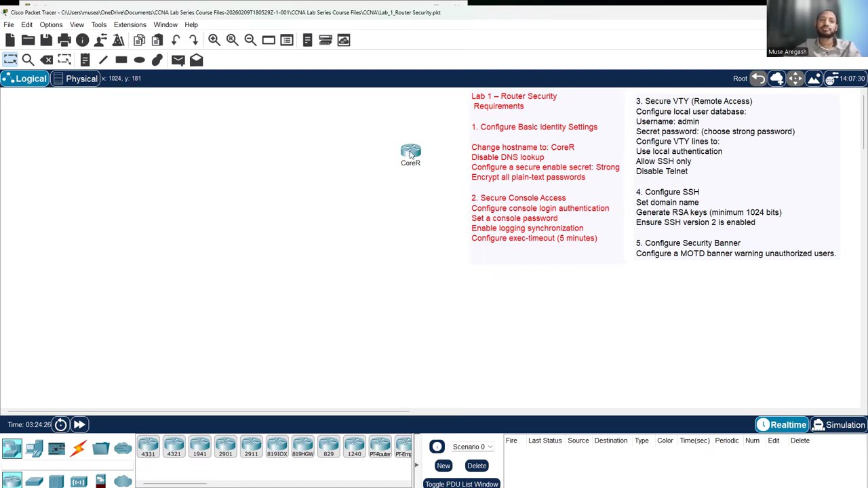Click the CoreR router on canvas
The image size is (868, 488).
410,152
